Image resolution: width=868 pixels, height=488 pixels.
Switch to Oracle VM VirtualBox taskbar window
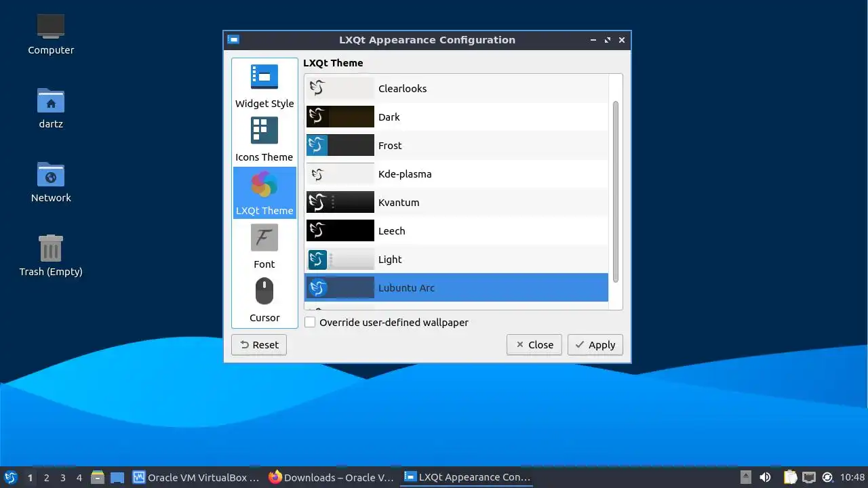197,477
